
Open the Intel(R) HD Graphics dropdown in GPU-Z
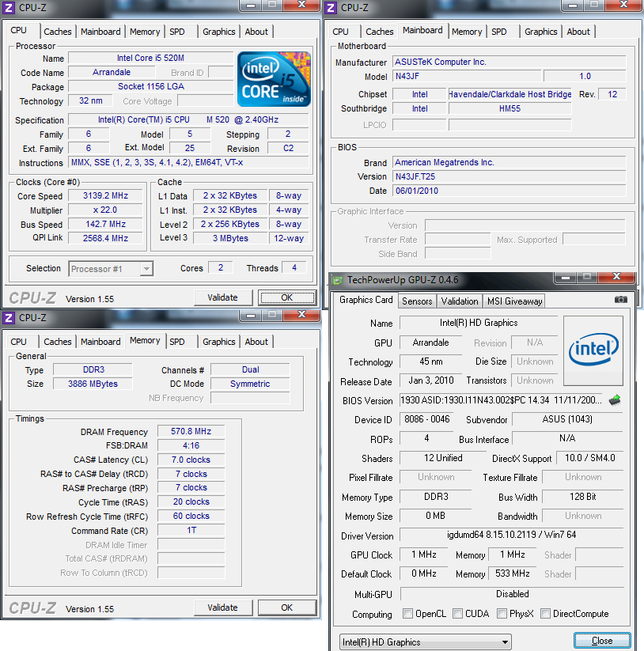coord(425,642)
